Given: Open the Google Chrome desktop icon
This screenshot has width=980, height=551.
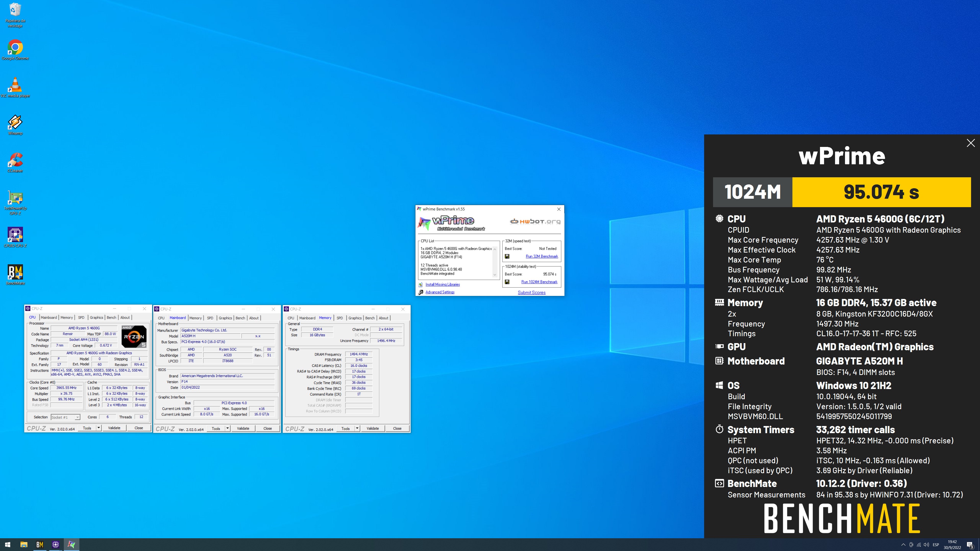Looking at the screenshot, I should (15, 50).
